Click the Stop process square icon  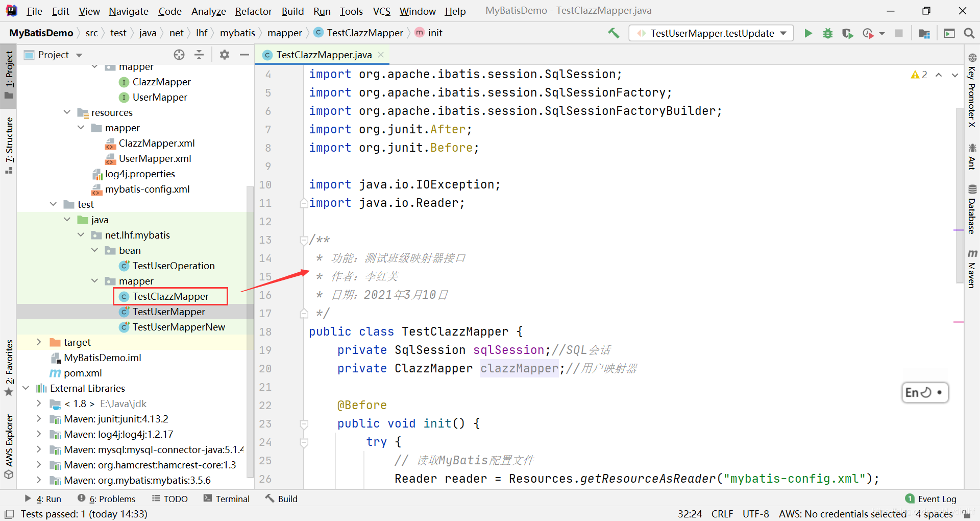pyautogui.click(x=899, y=33)
